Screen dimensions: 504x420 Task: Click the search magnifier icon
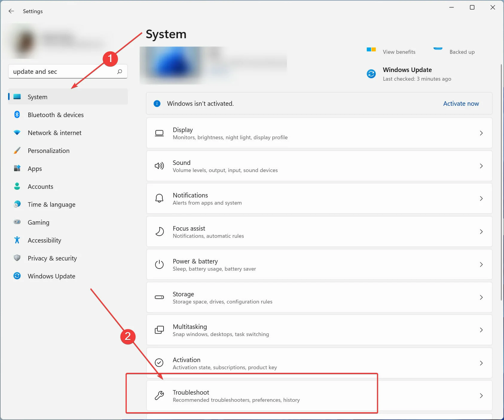click(120, 71)
